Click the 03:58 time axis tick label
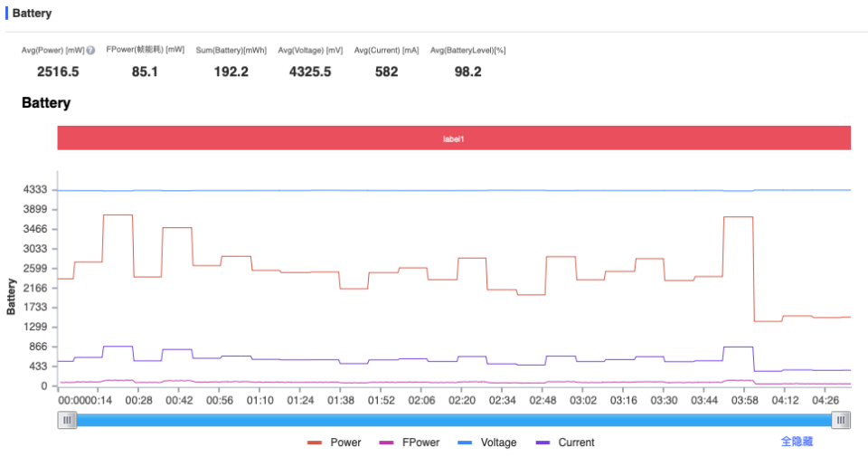 pos(744,400)
